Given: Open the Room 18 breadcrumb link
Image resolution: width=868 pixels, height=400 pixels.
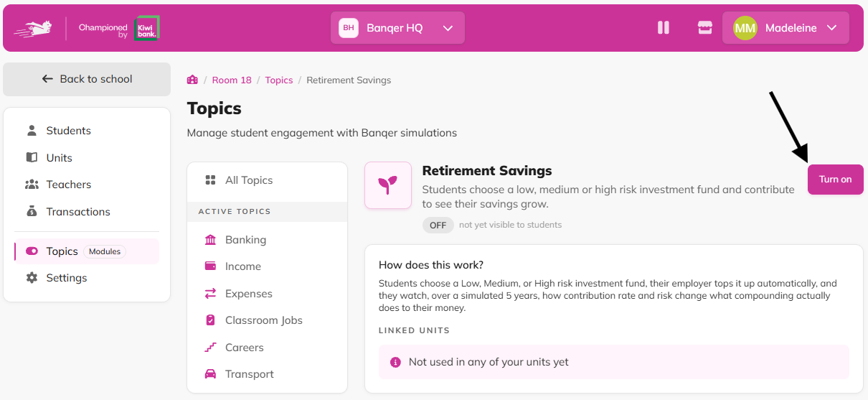Looking at the screenshot, I should [x=232, y=80].
